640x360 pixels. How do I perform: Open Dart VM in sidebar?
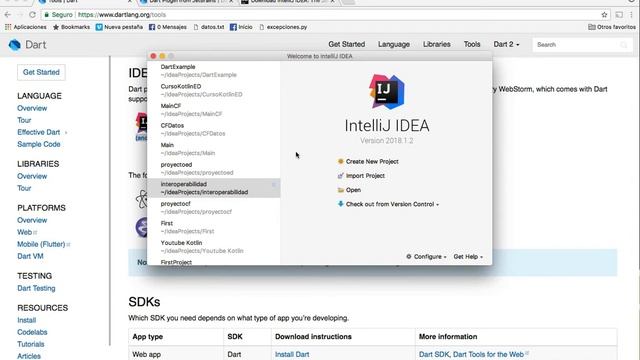(30, 256)
